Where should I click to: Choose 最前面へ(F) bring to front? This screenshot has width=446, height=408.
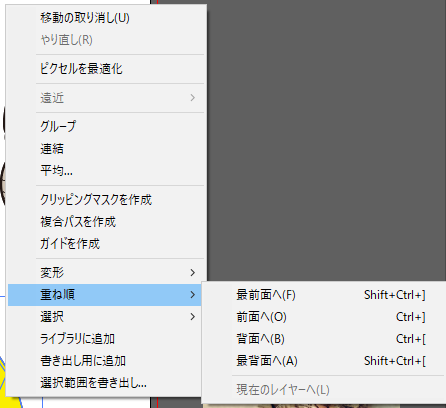tap(324, 295)
